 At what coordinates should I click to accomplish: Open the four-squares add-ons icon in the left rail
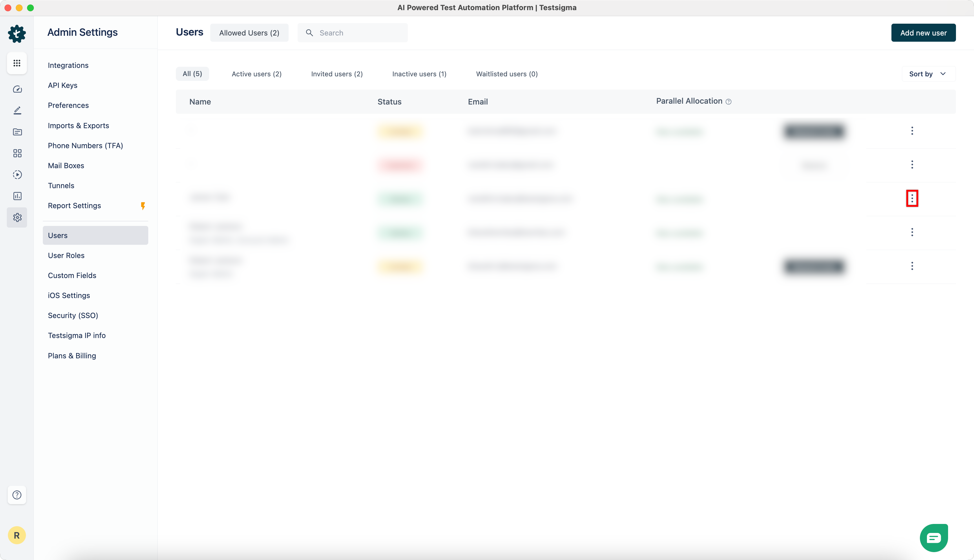click(x=17, y=154)
